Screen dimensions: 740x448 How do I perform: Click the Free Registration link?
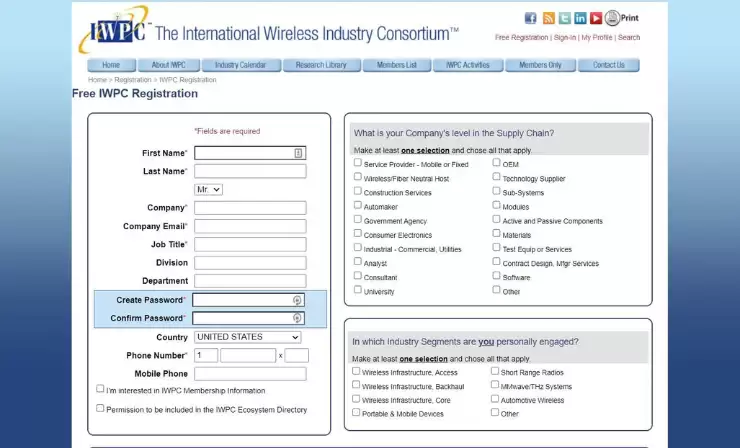point(521,37)
